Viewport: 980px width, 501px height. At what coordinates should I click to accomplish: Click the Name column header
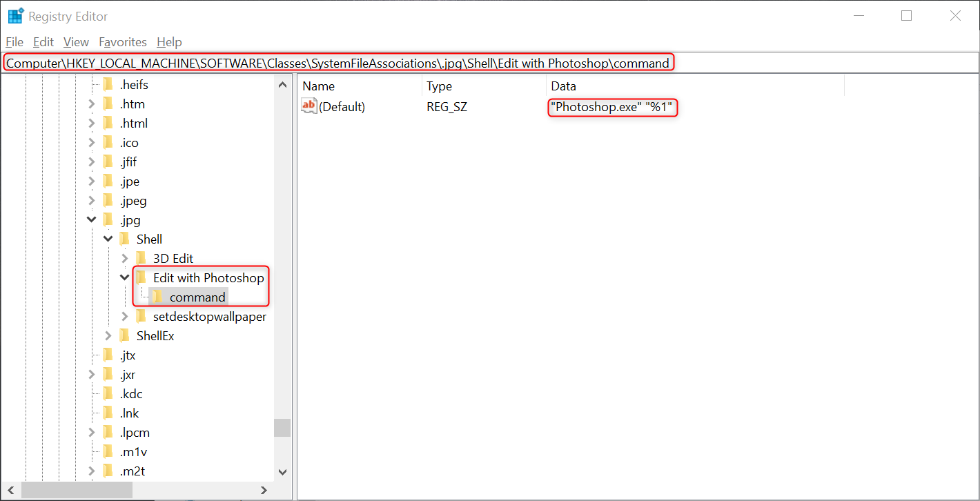pyautogui.click(x=360, y=86)
